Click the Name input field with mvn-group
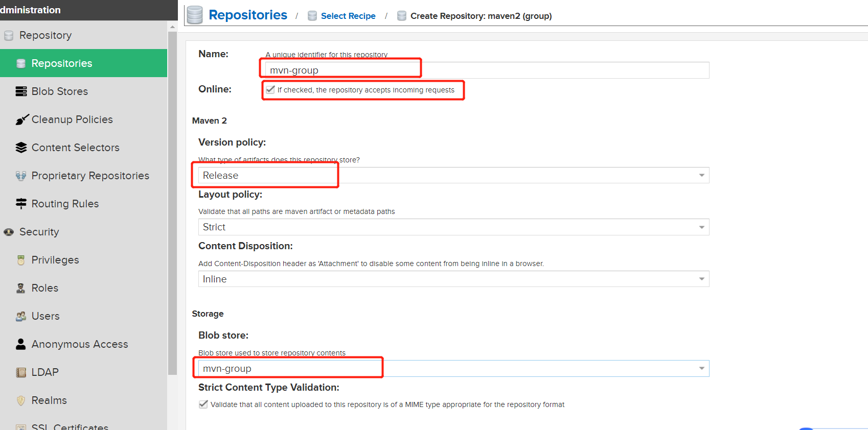This screenshot has height=430, width=868. pyautogui.click(x=487, y=70)
